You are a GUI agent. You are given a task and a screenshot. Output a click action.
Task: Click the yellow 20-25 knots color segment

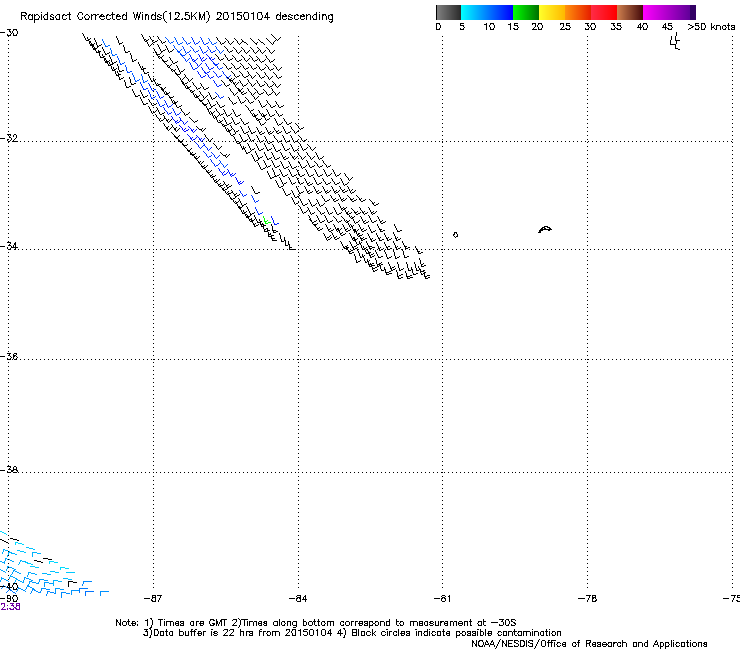coord(552,12)
